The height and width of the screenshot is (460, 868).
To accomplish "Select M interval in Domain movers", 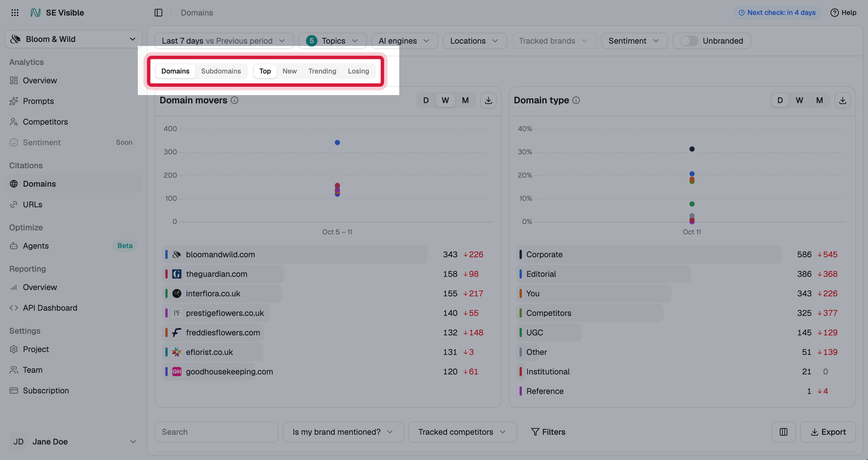I will 465,100.
